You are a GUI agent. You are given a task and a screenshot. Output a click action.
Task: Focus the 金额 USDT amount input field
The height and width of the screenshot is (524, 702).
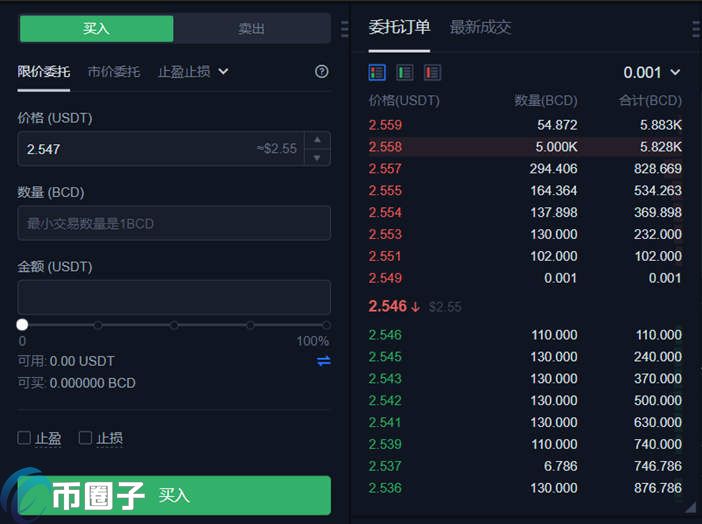click(x=174, y=297)
